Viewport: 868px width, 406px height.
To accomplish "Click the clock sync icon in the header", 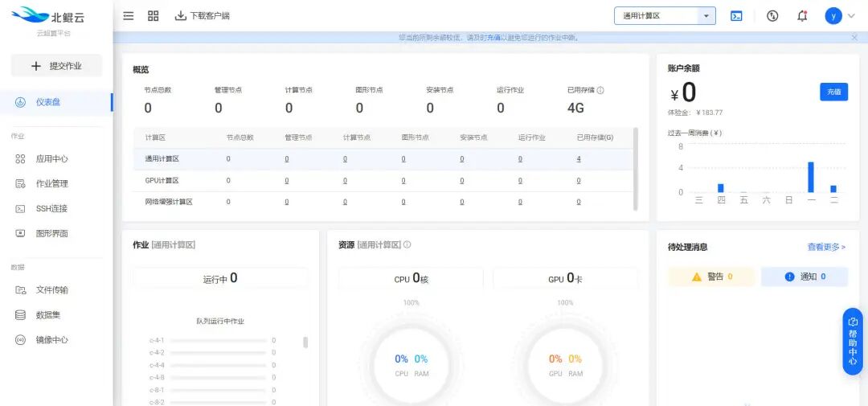I will click(x=772, y=16).
